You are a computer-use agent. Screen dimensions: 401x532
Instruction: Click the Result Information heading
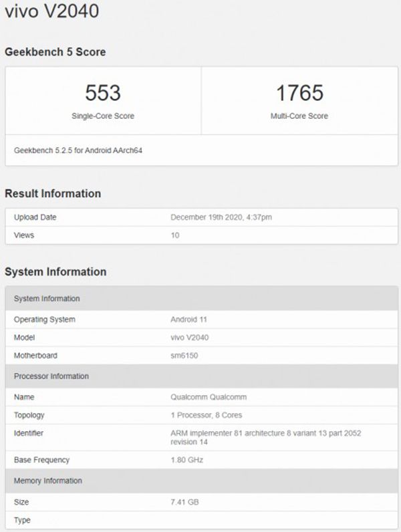[53, 194]
